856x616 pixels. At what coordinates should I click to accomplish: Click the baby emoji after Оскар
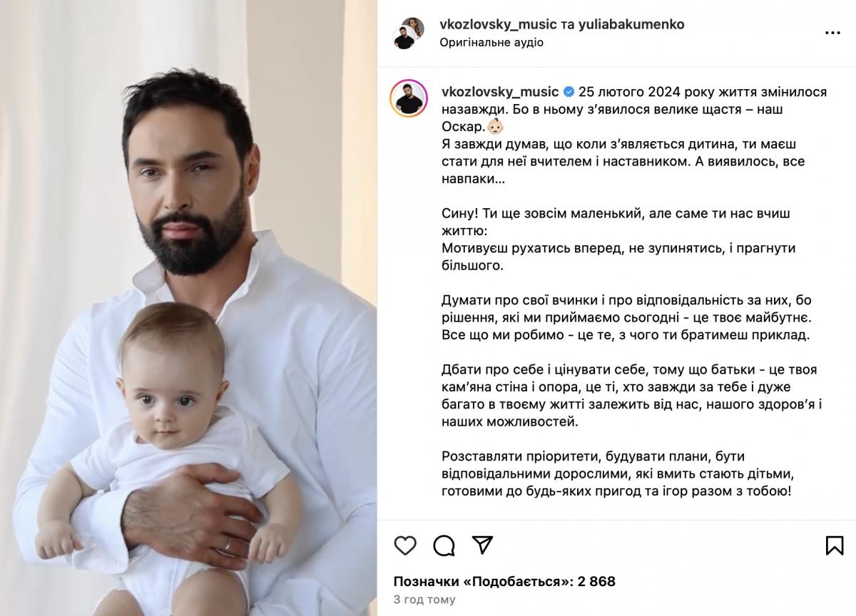point(495,127)
